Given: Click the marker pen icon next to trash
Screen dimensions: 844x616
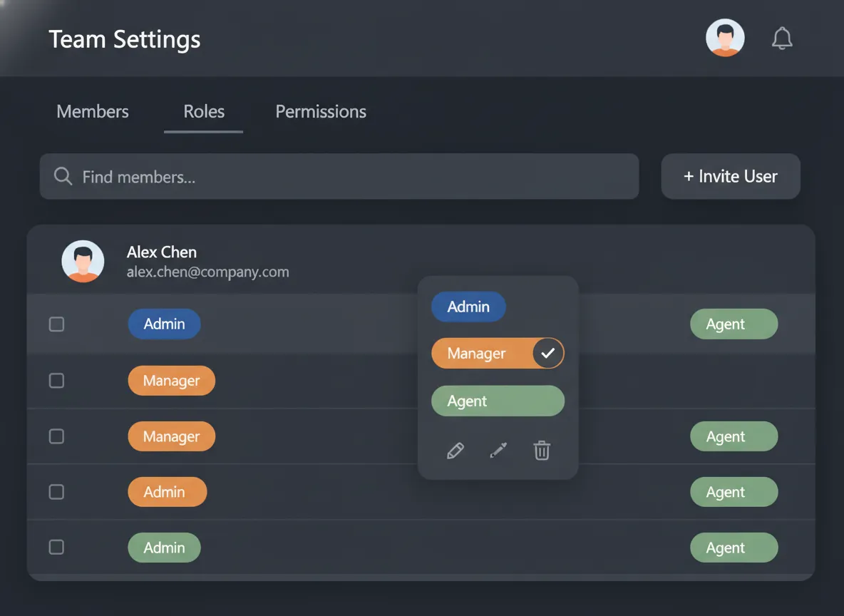Looking at the screenshot, I should tap(498, 451).
